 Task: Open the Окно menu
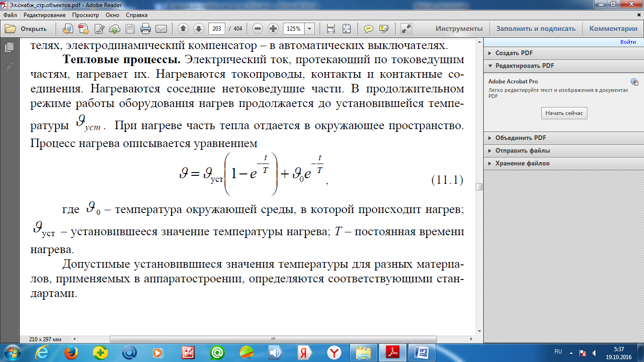[112, 15]
